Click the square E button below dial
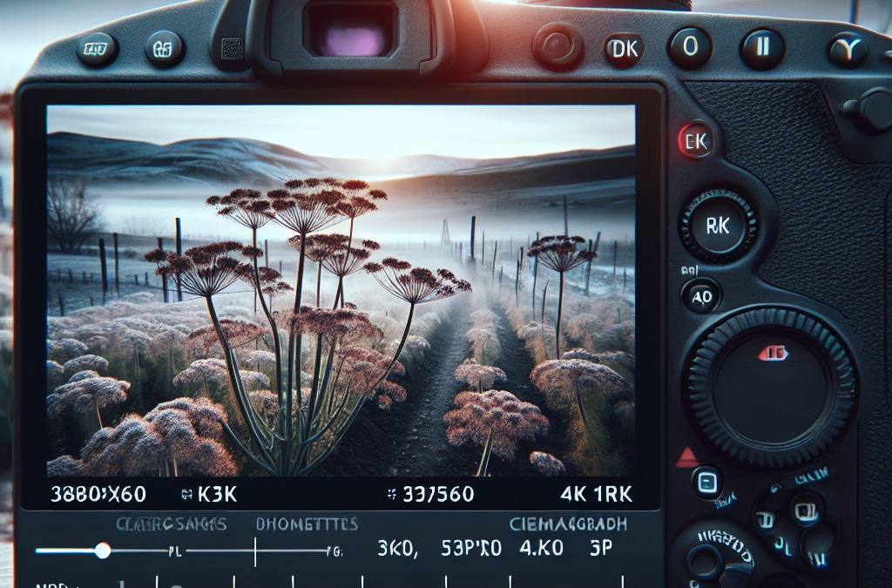The width and height of the screenshot is (892, 588). [x=707, y=483]
